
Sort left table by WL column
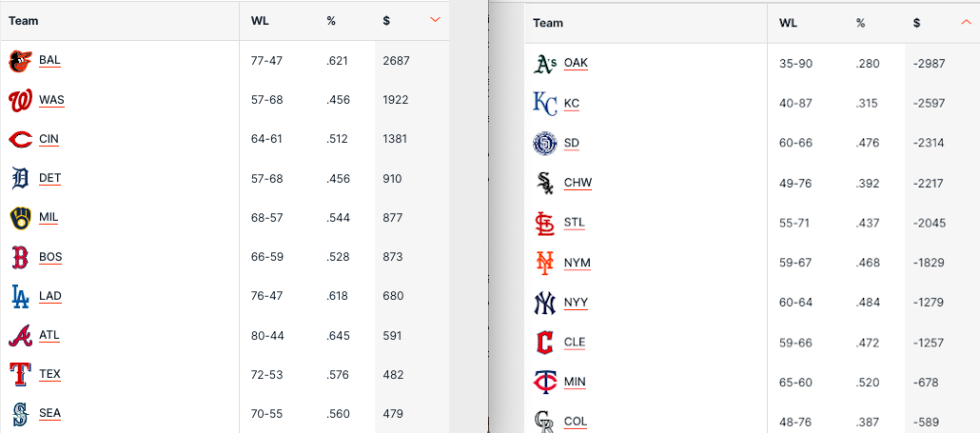click(x=260, y=21)
